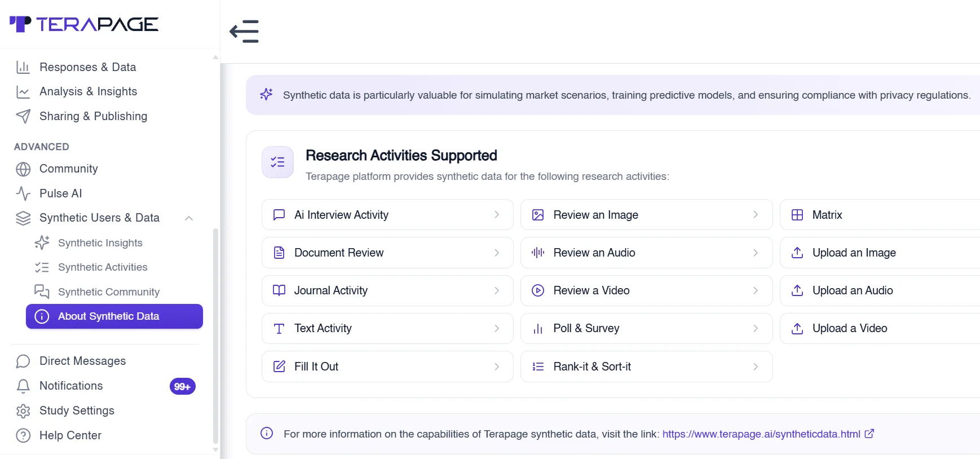The image size is (980, 459).
Task: Click the Direct Messages chat bubble icon
Action: click(x=23, y=361)
